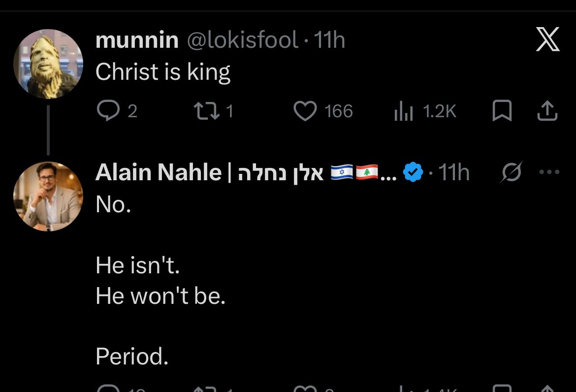The height and width of the screenshot is (392, 576).
Task: Reply to munnin's tweet via comment icon
Action: tap(108, 111)
